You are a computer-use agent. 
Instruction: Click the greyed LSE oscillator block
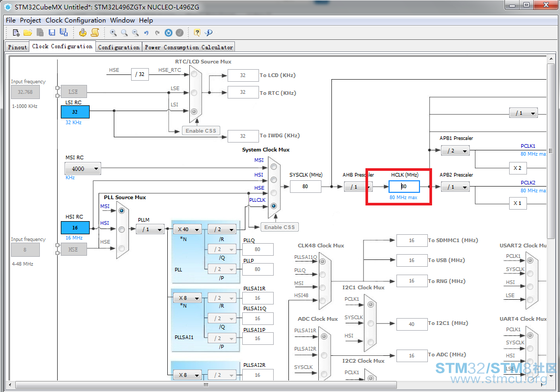click(x=73, y=92)
